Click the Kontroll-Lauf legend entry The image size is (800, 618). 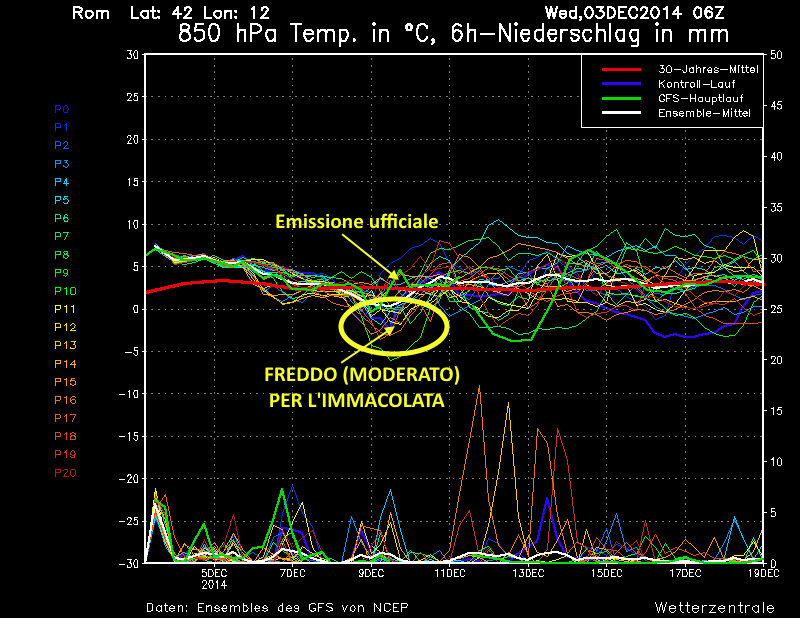[x=696, y=84]
